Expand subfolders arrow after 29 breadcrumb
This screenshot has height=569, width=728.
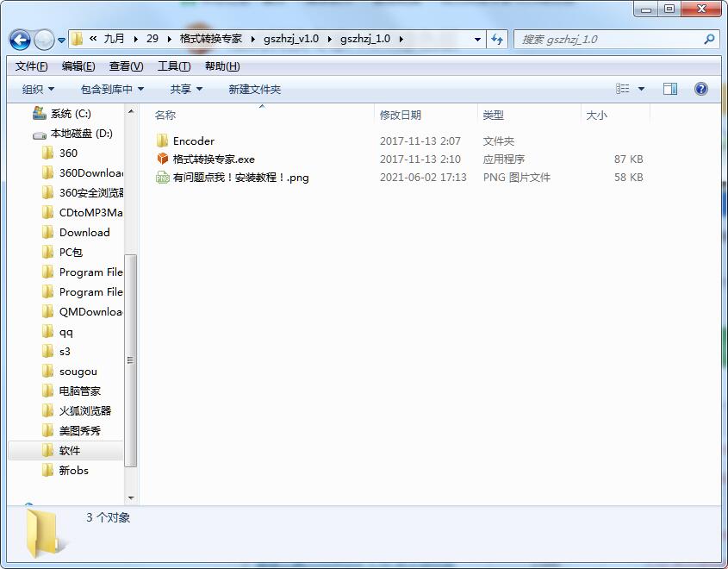(169, 39)
